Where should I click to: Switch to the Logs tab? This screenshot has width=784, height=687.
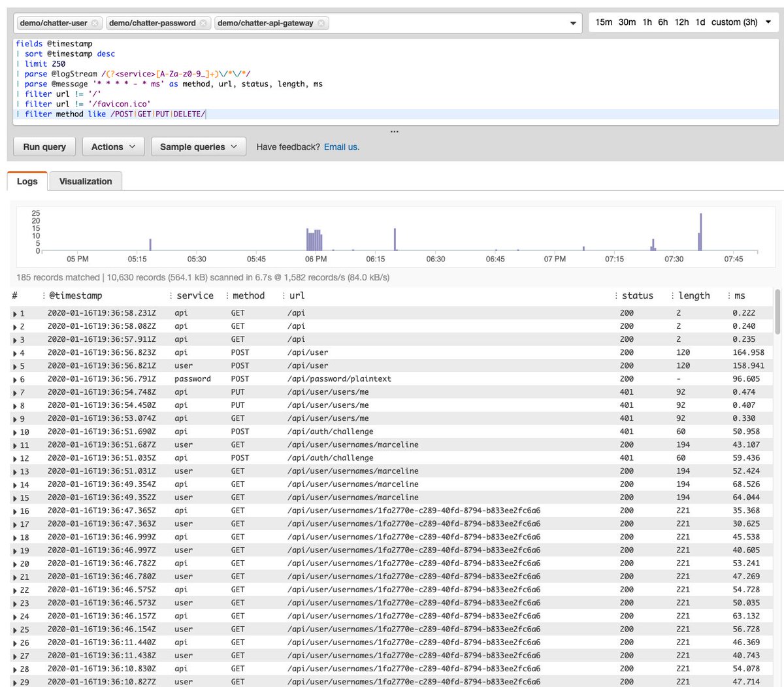[27, 182]
